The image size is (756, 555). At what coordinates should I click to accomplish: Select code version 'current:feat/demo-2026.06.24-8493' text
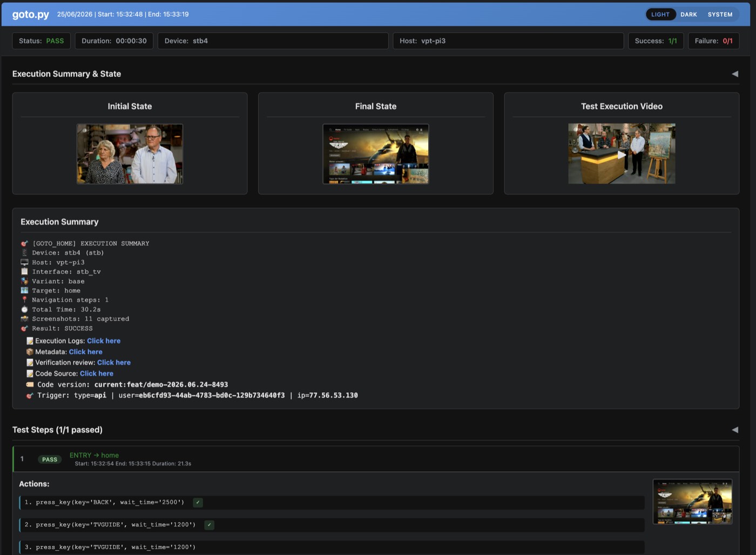click(x=161, y=385)
